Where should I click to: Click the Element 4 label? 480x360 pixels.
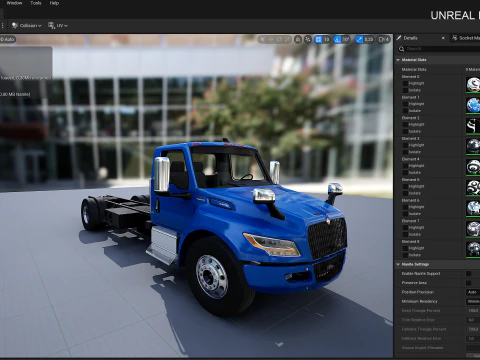[410, 159]
